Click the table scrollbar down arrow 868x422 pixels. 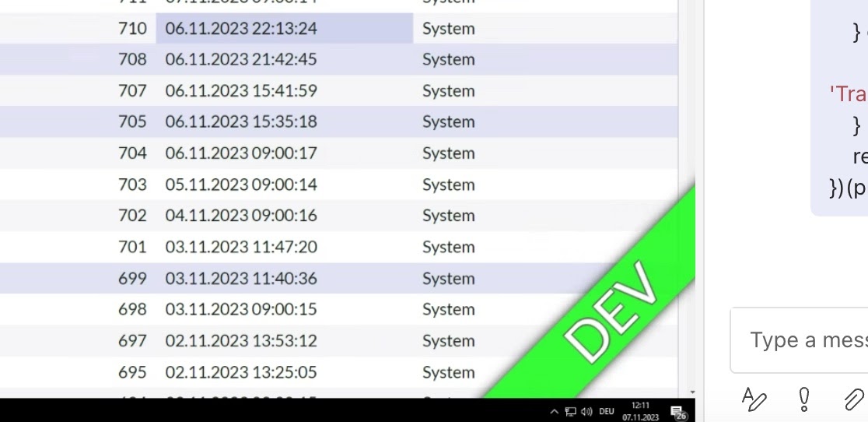pyautogui.click(x=692, y=392)
